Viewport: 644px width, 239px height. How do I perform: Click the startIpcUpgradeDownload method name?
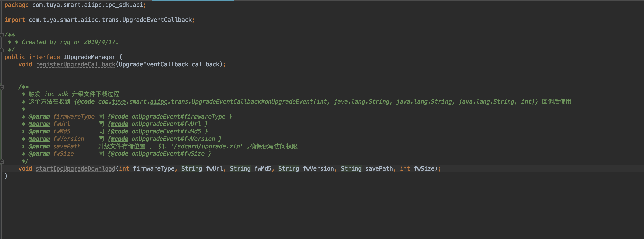coord(76,169)
